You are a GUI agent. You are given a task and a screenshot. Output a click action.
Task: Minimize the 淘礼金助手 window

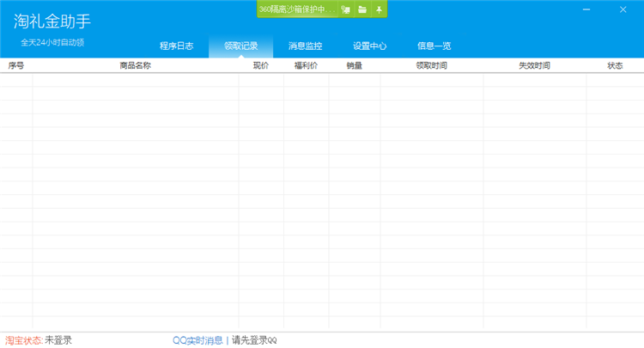pos(586,9)
